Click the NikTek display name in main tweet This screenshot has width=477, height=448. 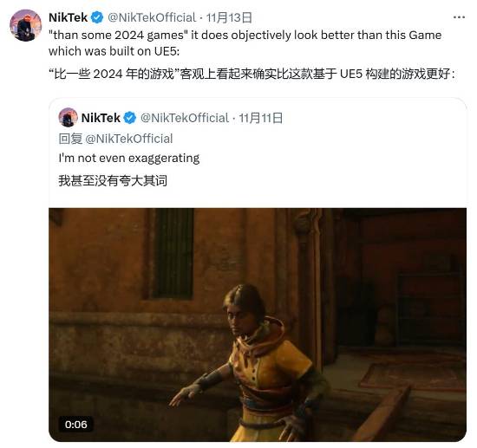69,17
